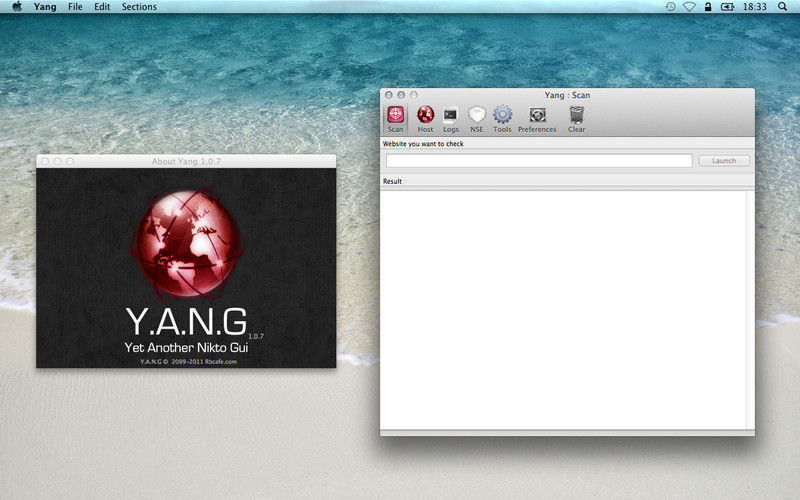Click the battery status icon
Screen dimensions: 800x500
[727, 7]
